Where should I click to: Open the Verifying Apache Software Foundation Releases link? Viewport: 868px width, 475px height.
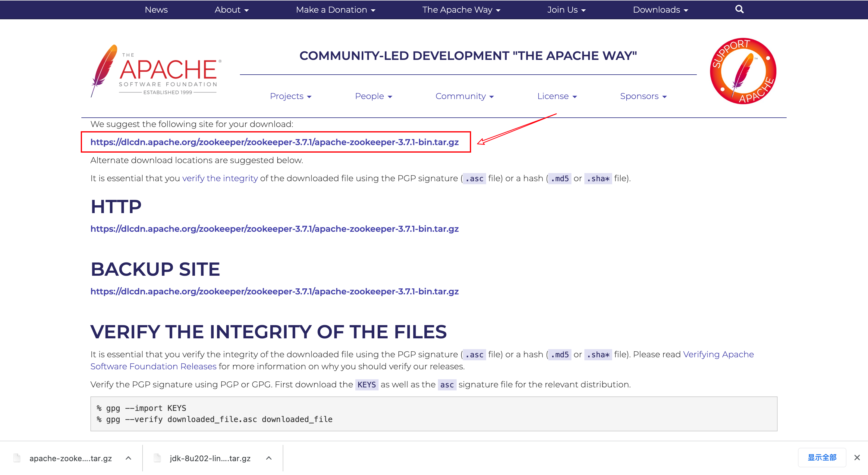[718, 354]
